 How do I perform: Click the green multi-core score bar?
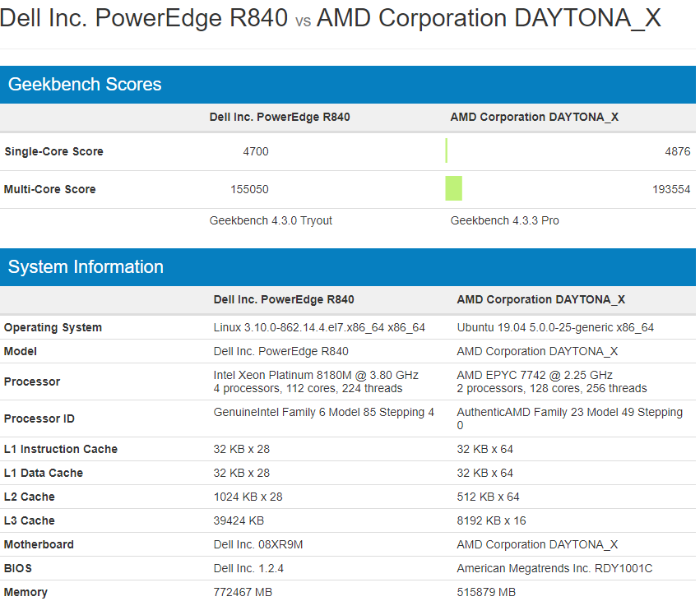(x=453, y=188)
